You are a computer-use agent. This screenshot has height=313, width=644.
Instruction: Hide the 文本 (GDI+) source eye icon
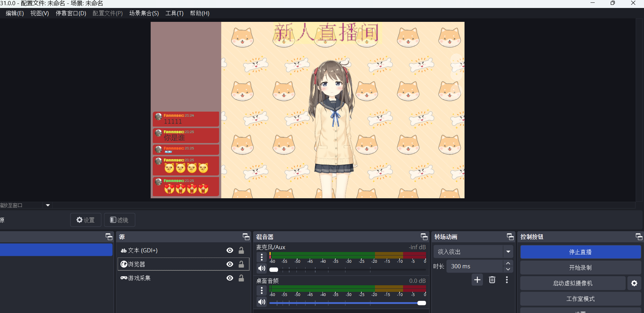pos(230,250)
